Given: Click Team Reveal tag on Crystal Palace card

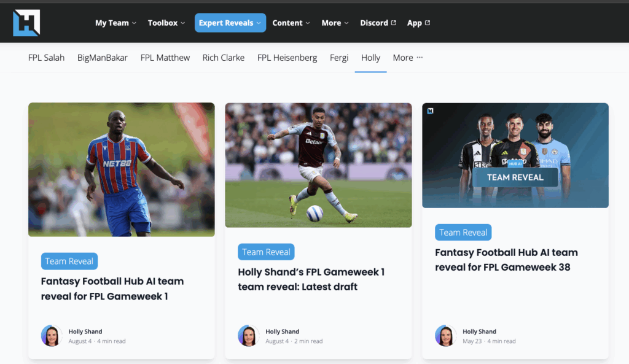Looking at the screenshot, I should click(69, 261).
